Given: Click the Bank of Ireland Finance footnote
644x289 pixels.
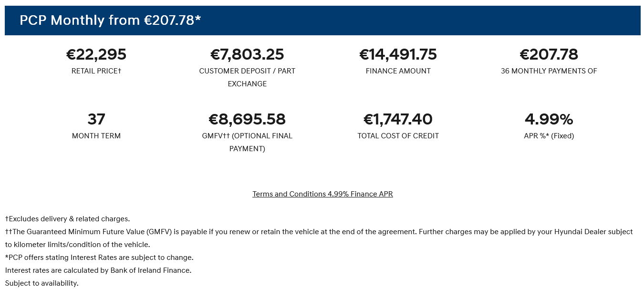Looking at the screenshot, I should click(x=98, y=270).
